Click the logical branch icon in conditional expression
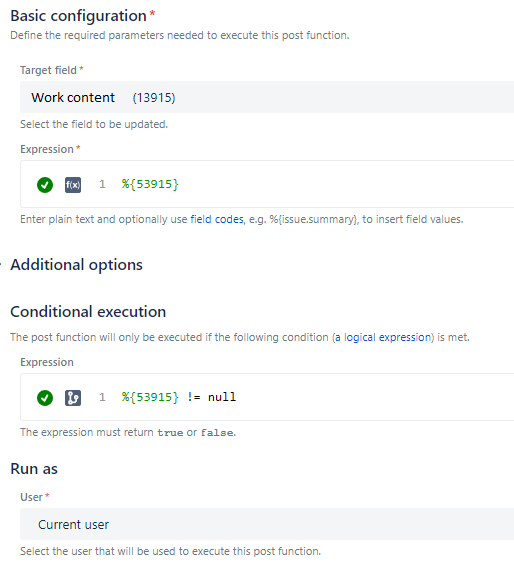This screenshot has width=514, height=570. 73,398
